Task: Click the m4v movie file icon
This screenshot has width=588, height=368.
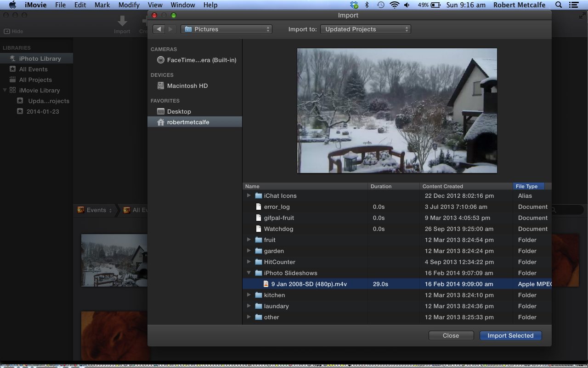Action: tap(266, 284)
